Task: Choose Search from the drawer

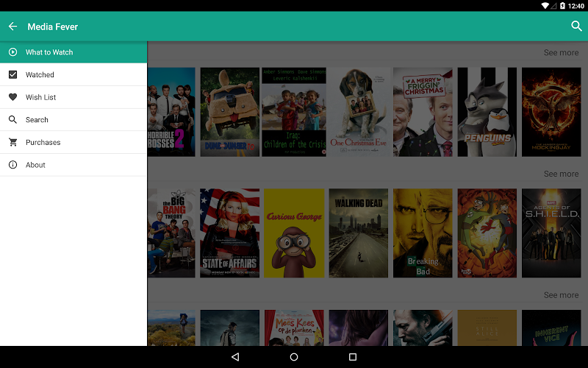Action: 73,119
